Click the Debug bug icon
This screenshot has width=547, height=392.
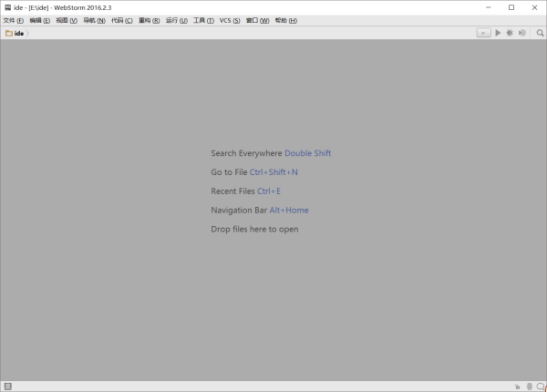[510, 33]
